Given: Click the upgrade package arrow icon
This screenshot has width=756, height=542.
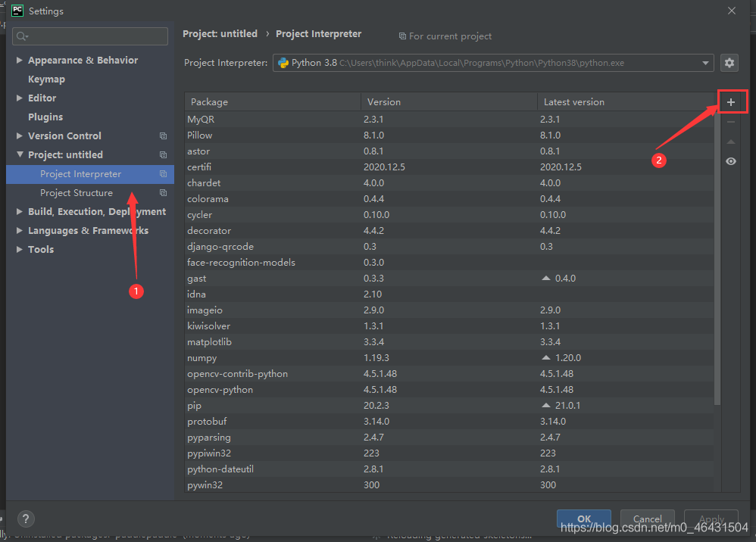Looking at the screenshot, I should [x=730, y=142].
